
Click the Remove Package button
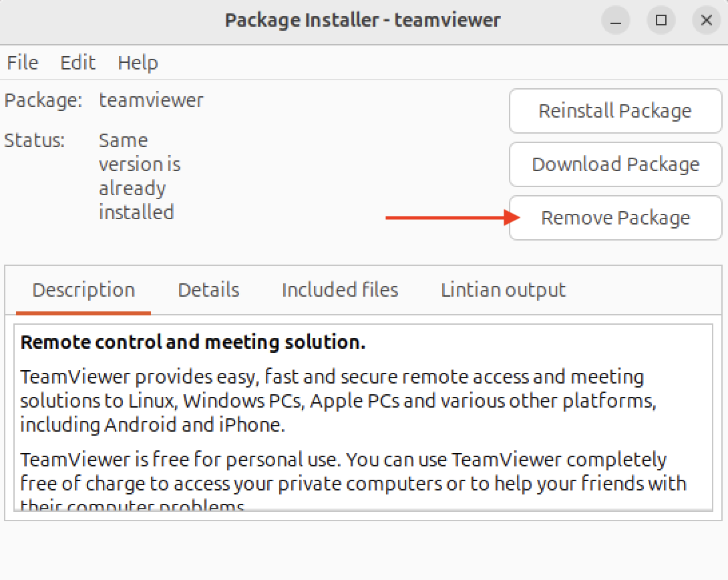point(614,218)
